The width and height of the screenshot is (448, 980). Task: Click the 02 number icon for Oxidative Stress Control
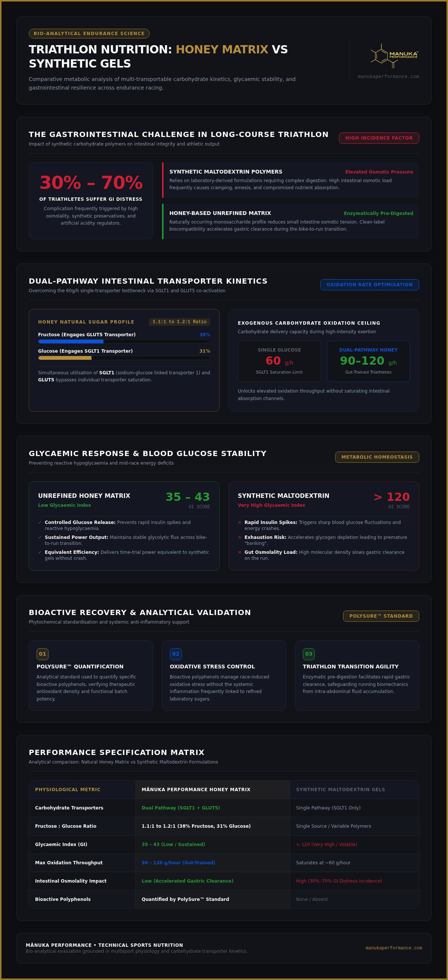click(x=175, y=654)
